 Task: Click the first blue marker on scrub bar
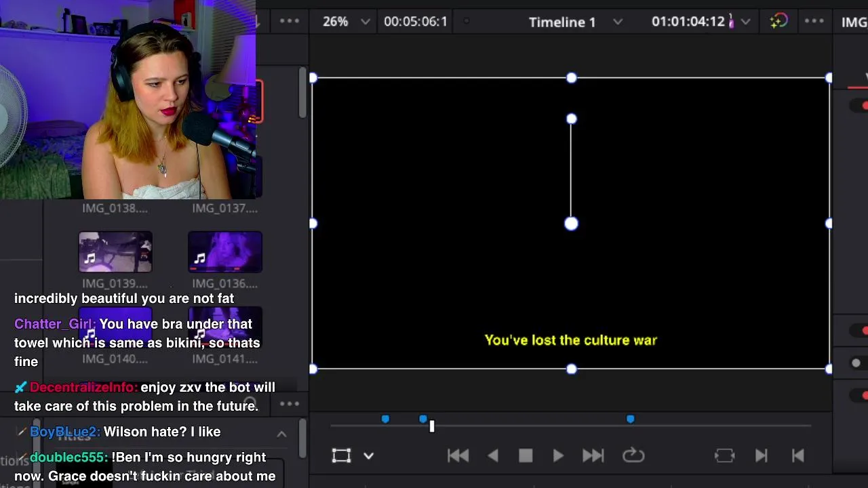[385, 420]
